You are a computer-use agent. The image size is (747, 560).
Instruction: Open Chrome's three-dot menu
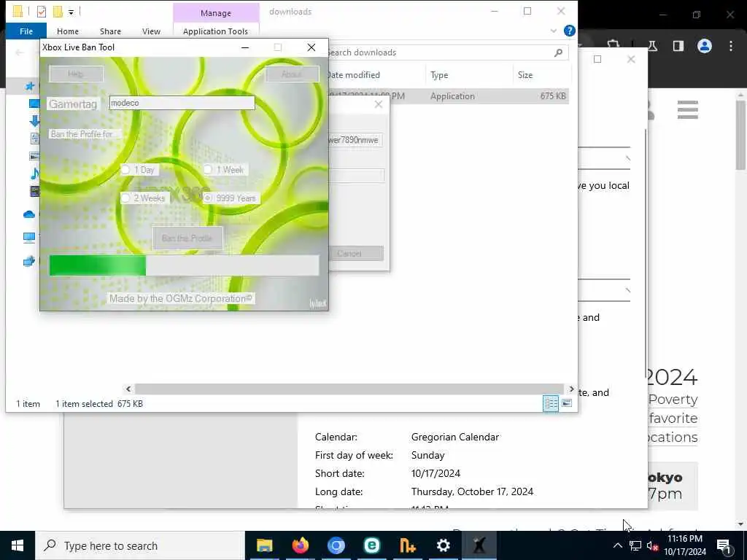731,46
